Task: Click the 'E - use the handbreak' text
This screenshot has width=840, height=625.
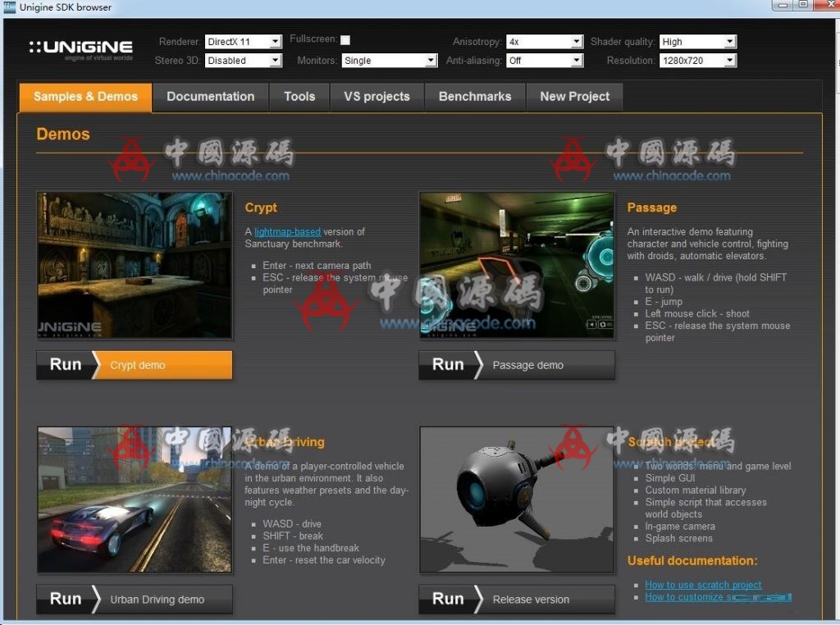Action: [311, 549]
